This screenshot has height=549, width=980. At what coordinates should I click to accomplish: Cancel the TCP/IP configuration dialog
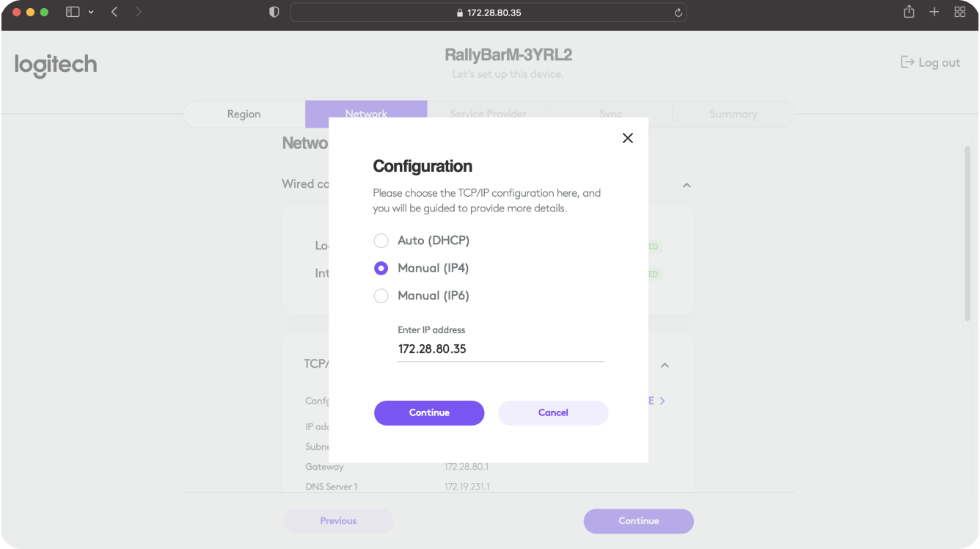(x=553, y=412)
